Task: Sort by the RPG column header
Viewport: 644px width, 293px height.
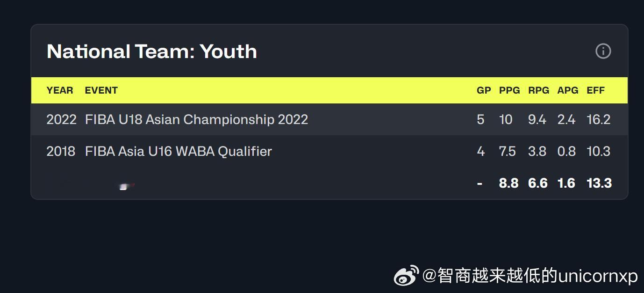Action: [538, 90]
